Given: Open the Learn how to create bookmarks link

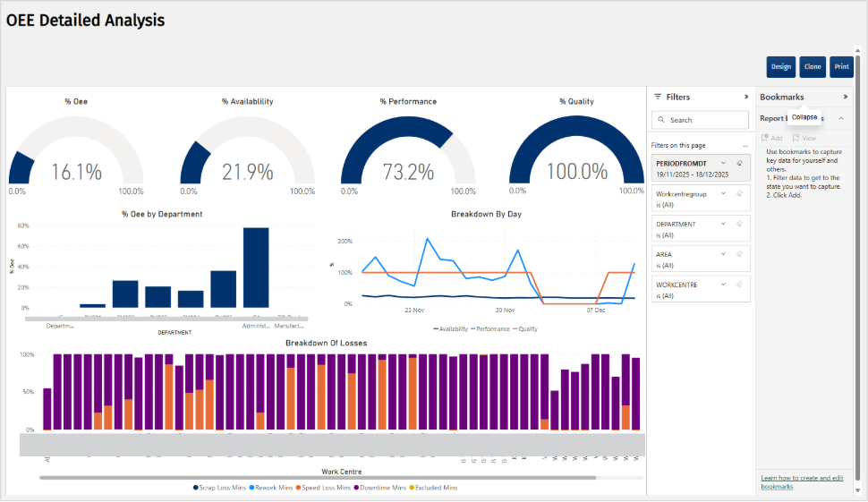Looking at the screenshot, I should (x=802, y=482).
